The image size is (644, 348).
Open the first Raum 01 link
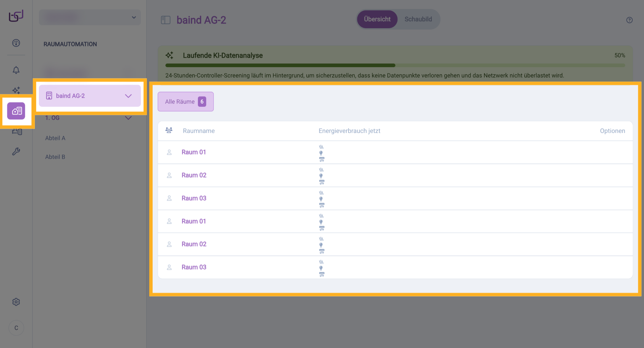pyautogui.click(x=194, y=152)
